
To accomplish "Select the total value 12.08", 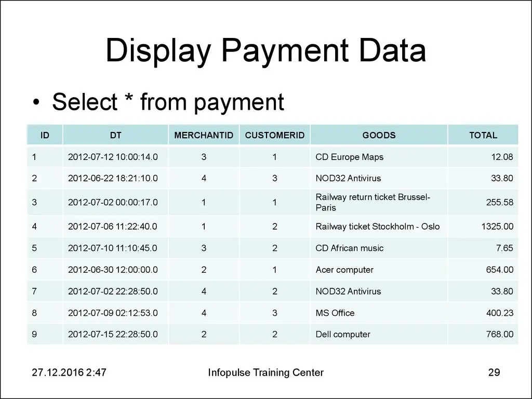I will (502, 157).
